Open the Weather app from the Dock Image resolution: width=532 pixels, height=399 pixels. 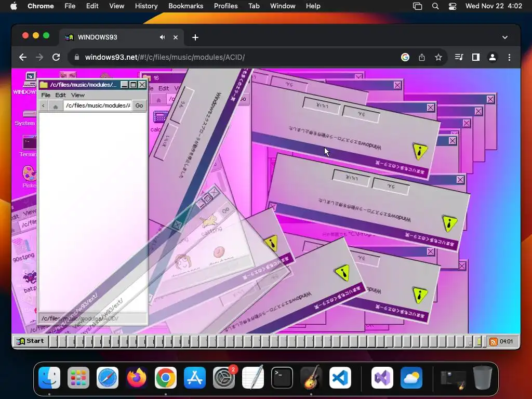tap(411, 378)
